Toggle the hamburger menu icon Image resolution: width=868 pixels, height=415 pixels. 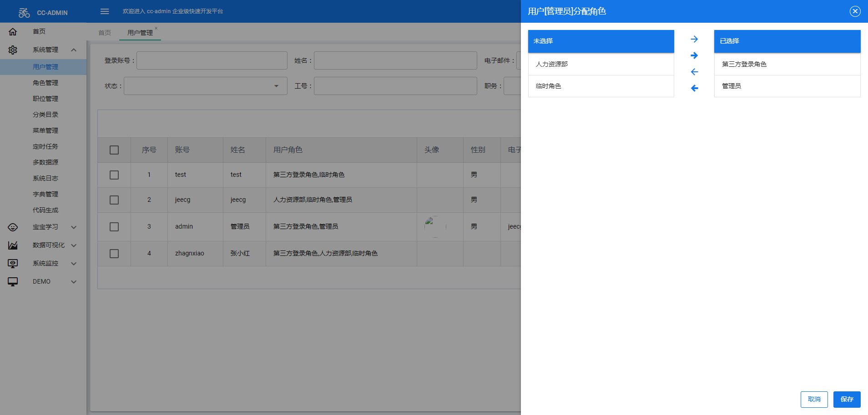[x=105, y=11]
